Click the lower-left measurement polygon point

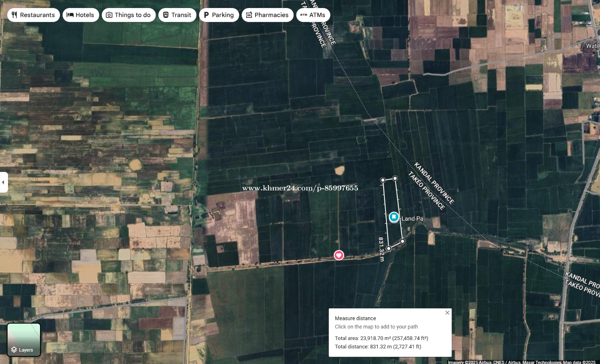pos(388,248)
